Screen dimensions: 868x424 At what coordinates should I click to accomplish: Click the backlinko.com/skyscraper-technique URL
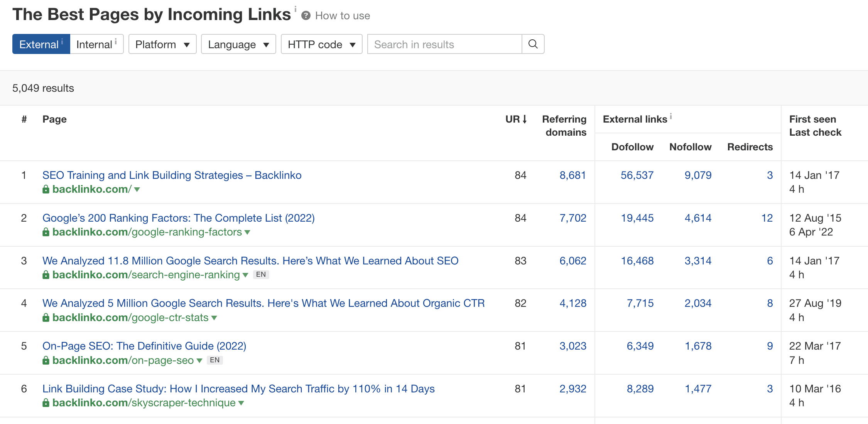(144, 403)
